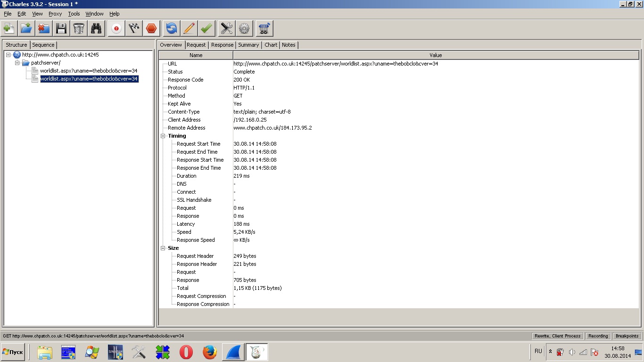Click the Recording status button
The height and width of the screenshot is (362, 644).
(x=598, y=336)
